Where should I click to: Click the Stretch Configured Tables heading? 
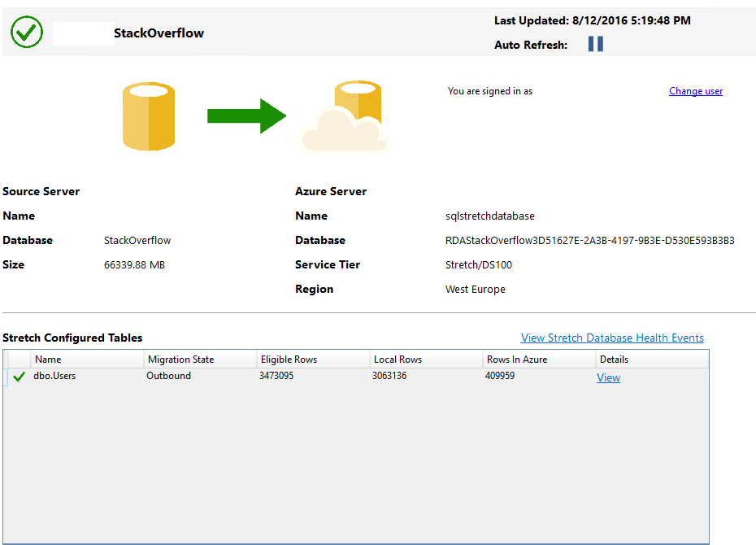(72, 338)
